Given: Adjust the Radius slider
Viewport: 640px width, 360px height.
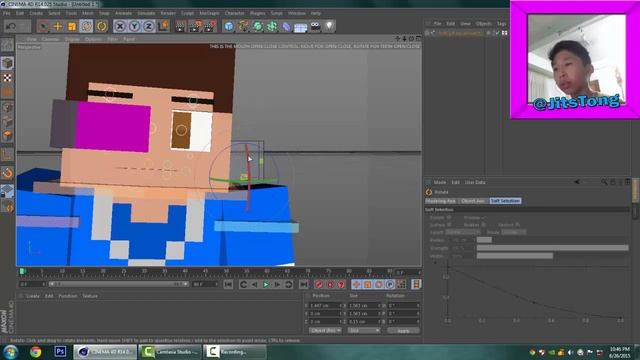Looking at the screenshot, I should (553, 240).
